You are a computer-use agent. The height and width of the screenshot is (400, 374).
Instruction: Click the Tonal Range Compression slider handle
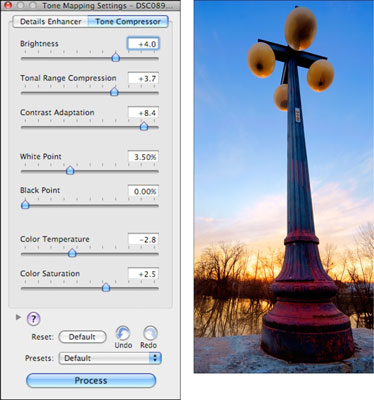coord(114,92)
